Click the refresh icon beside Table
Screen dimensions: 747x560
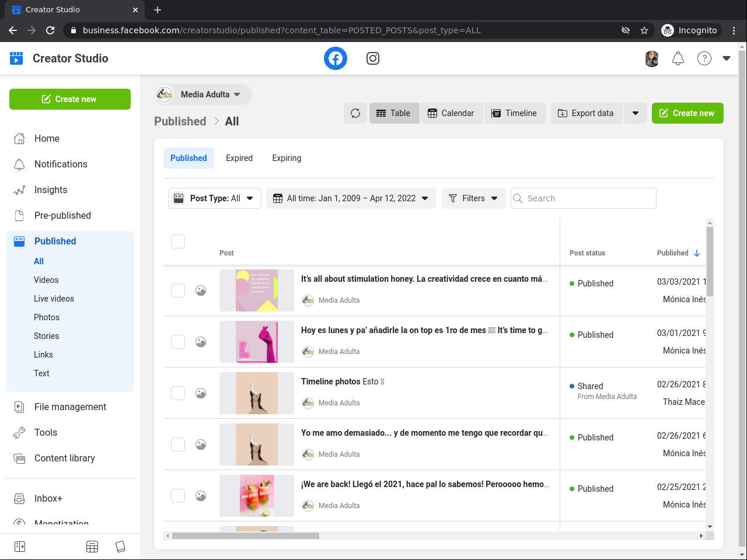pyautogui.click(x=355, y=113)
